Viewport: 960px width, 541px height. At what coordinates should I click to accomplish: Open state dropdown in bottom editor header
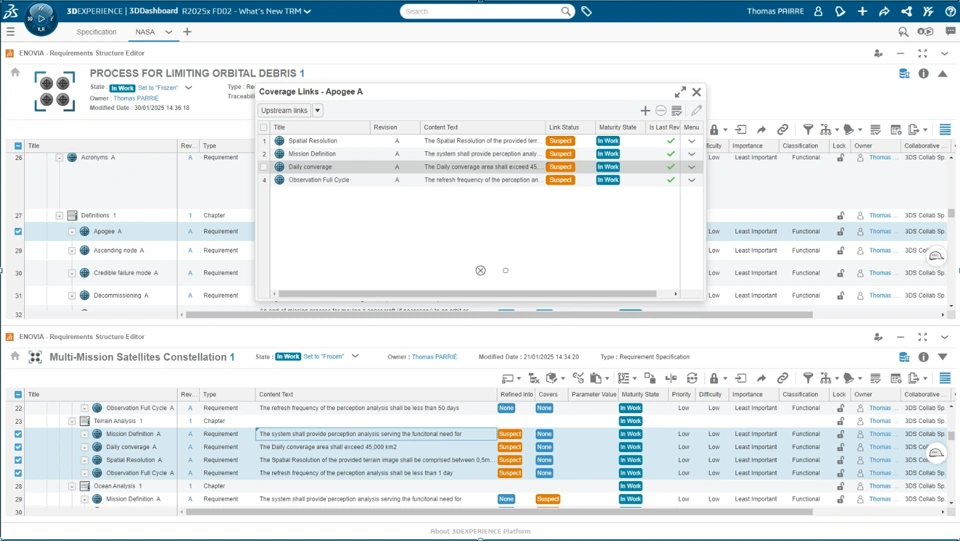click(355, 356)
